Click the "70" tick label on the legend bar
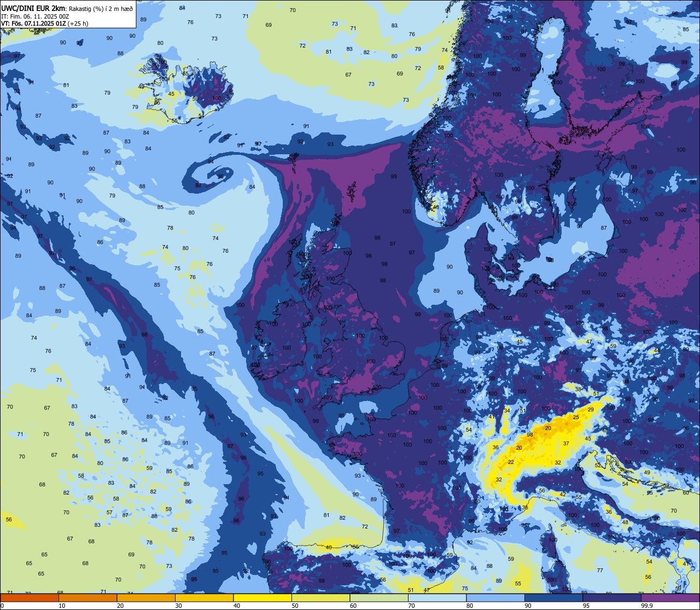This screenshot has height=610, width=700. pos(411,606)
